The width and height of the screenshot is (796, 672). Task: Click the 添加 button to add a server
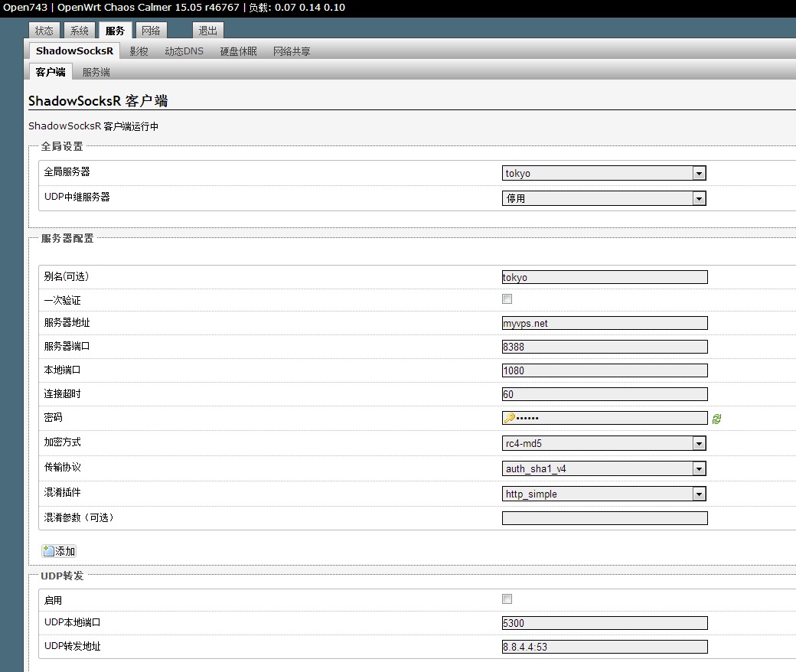tap(58, 550)
